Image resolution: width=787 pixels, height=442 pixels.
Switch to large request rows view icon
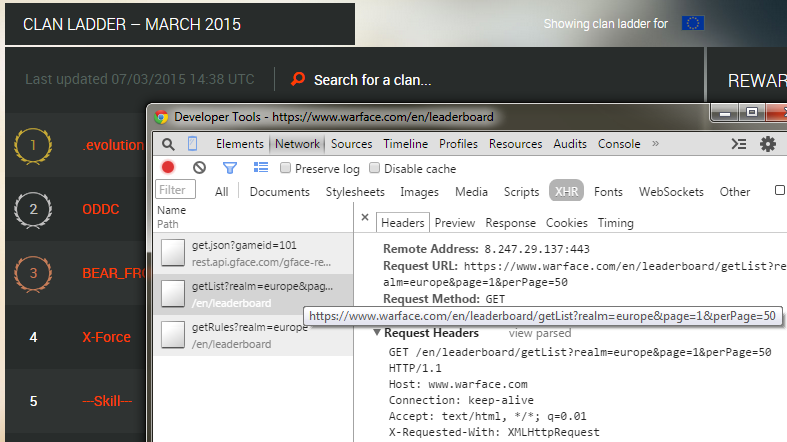[261, 168]
